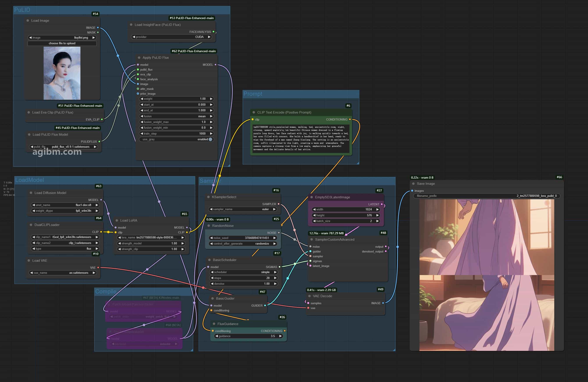
Task: Click the Load LoRA node collapse dot
Action: 117,220
